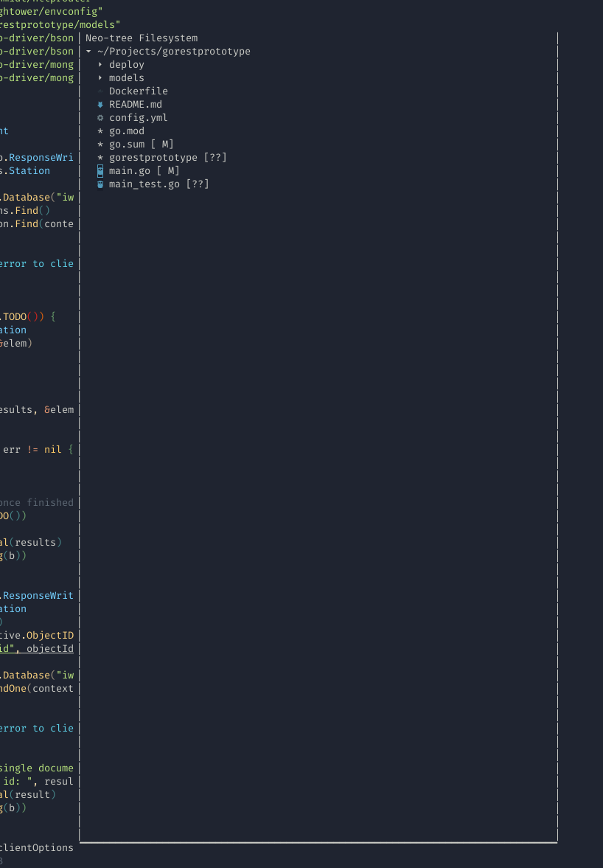
Task: Click "ndOne(context" code line
Action: tap(37, 689)
